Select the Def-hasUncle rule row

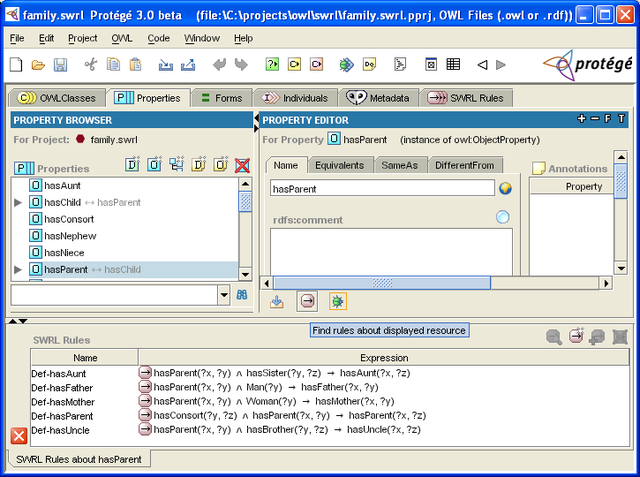[330, 430]
